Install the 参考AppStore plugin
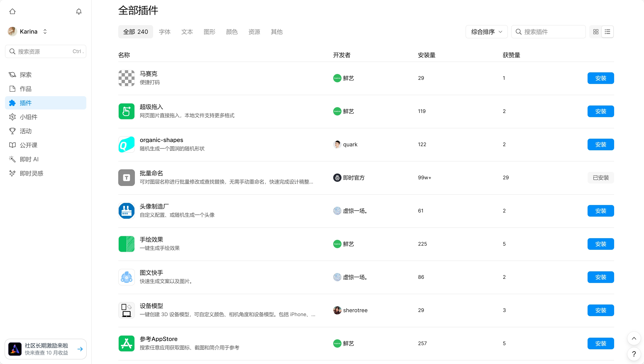The height and width of the screenshot is (364, 644). coord(600,343)
